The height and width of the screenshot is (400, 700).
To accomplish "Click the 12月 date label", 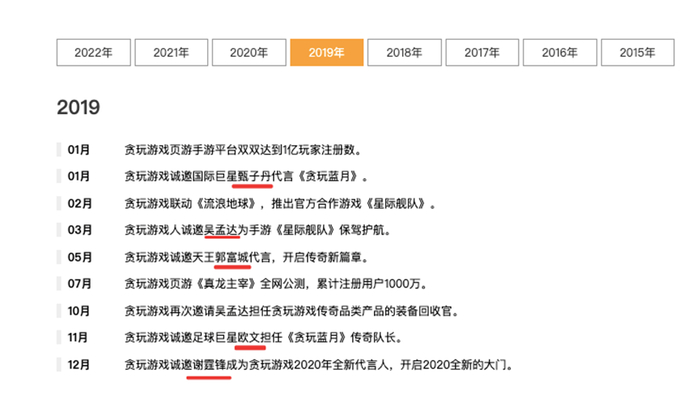I will pos(79,365).
